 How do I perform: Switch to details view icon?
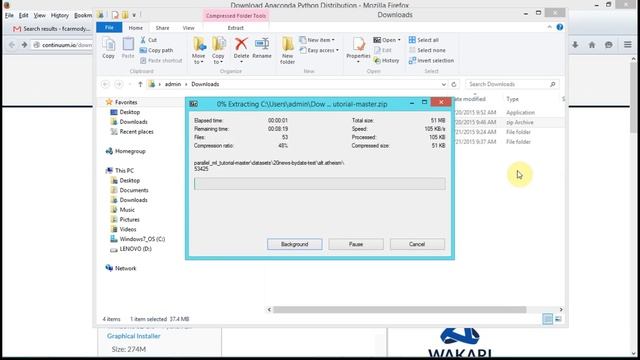548,319
